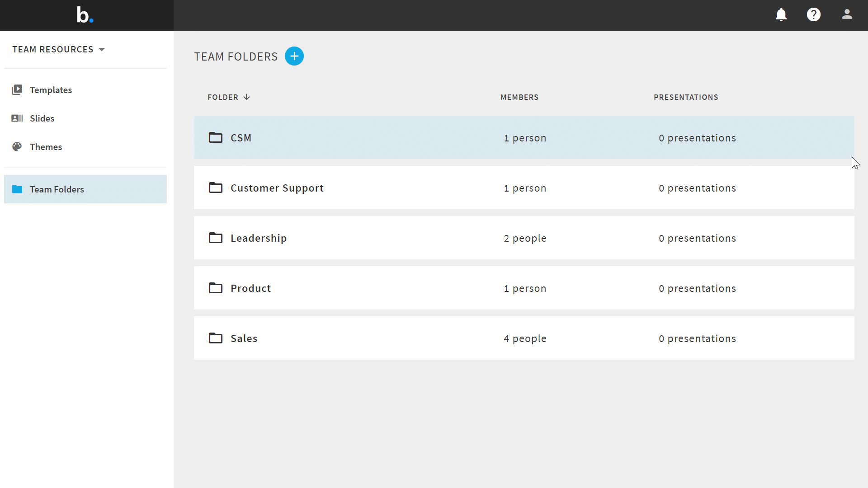This screenshot has height=488, width=868.
Task: Select Team Folders in sidebar
Action: (x=85, y=189)
